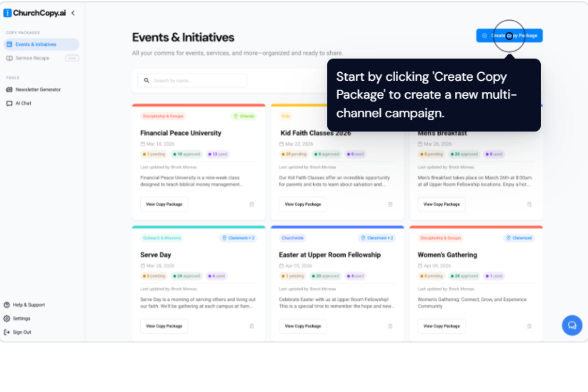Click the Help & Support question mark icon
This screenshot has width=588, height=392.
(x=7, y=305)
